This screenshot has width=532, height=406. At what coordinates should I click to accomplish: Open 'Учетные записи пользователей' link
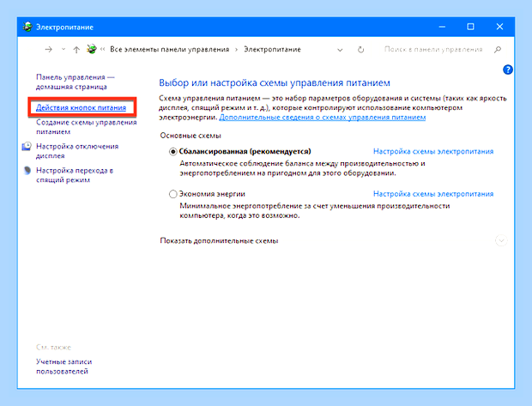pos(63,367)
